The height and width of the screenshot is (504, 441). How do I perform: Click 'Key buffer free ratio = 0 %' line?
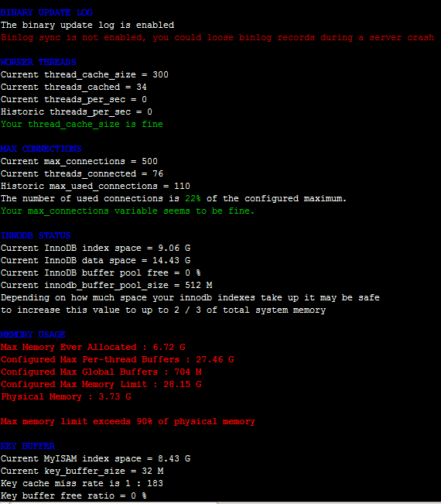tap(73, 495)
